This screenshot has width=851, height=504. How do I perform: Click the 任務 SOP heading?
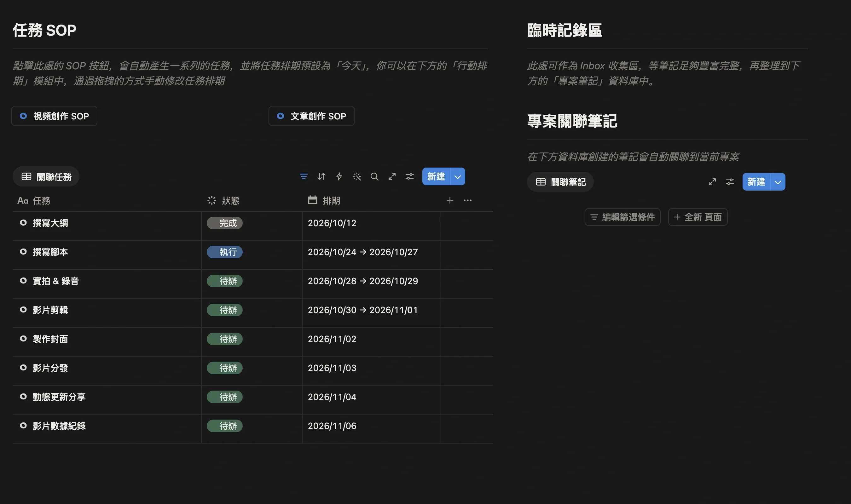point(44,30)
